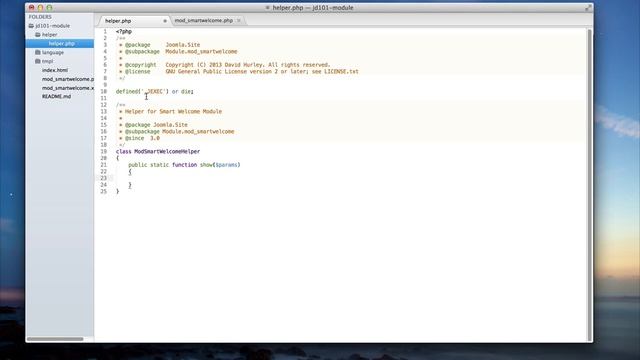Click the 'Helper for Smart Welcome Module' comment

coord(171,111)
